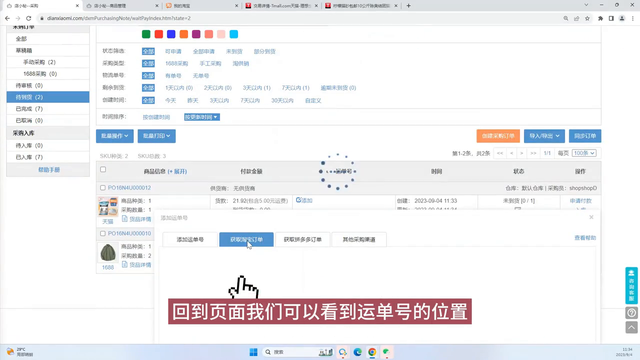Open the Chrome three-dot menu

[633, 18]
